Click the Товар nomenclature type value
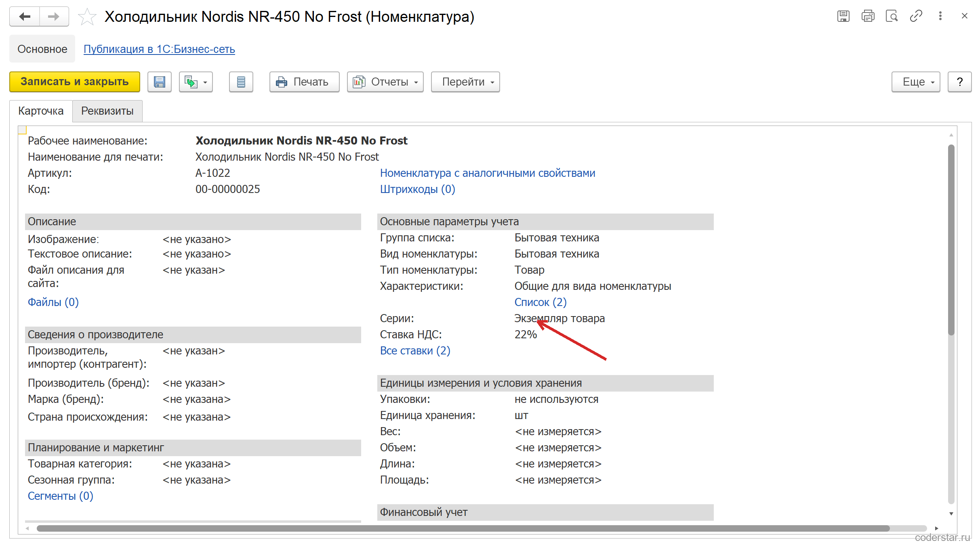 click(x=530, y=270)
